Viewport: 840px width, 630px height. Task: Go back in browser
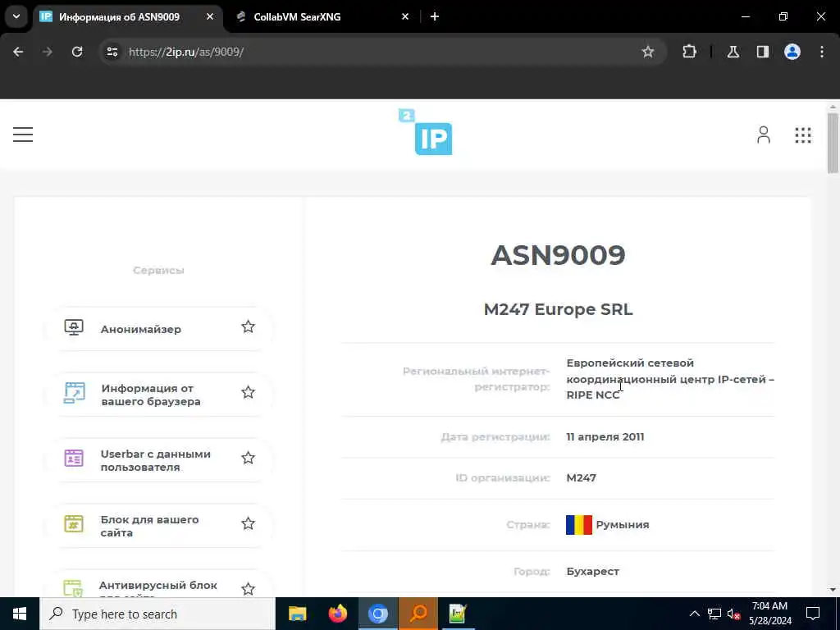[18, 52]
